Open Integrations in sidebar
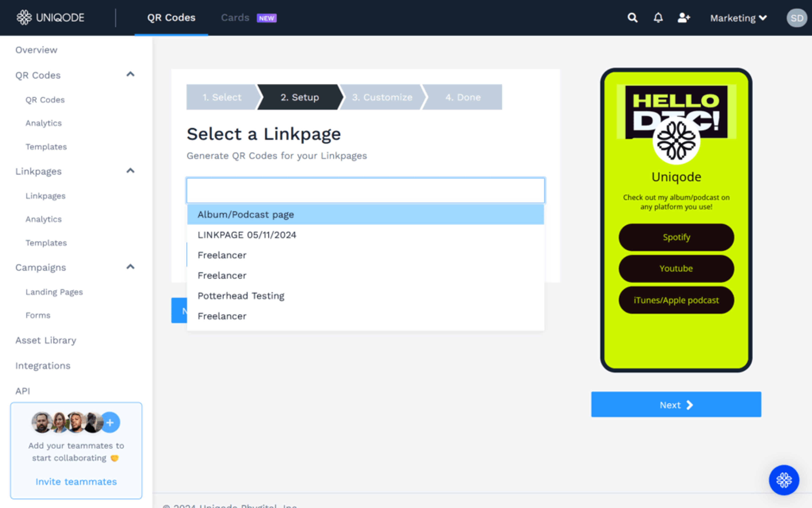 click(x=43, y=366)
